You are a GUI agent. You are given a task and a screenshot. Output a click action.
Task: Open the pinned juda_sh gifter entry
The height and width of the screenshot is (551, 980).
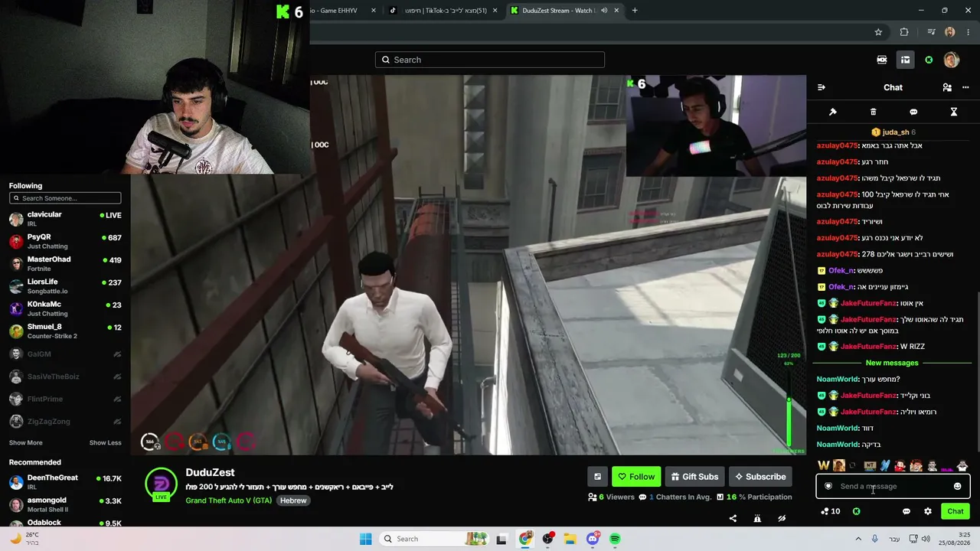click(x=893, y=132)
